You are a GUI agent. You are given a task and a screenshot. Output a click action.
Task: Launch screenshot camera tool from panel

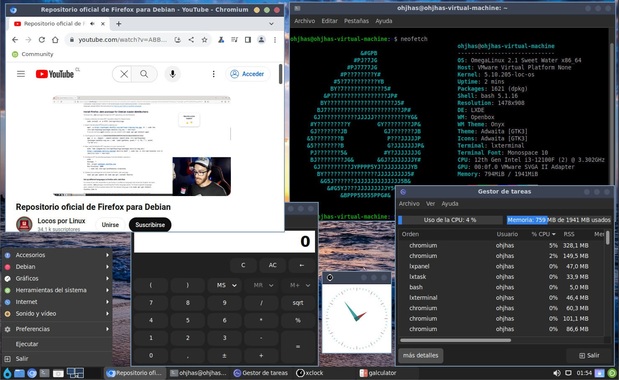pyautogui.click(x=58, y=373)
